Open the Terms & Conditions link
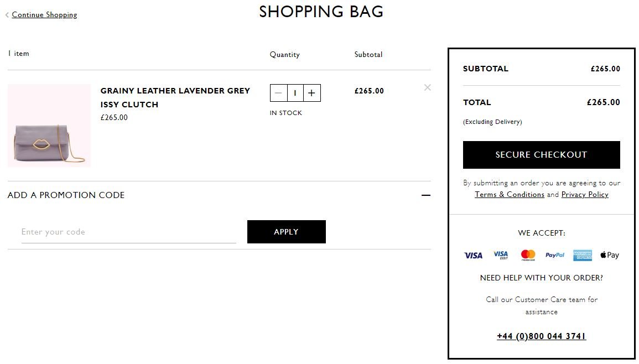 [510, 194]
